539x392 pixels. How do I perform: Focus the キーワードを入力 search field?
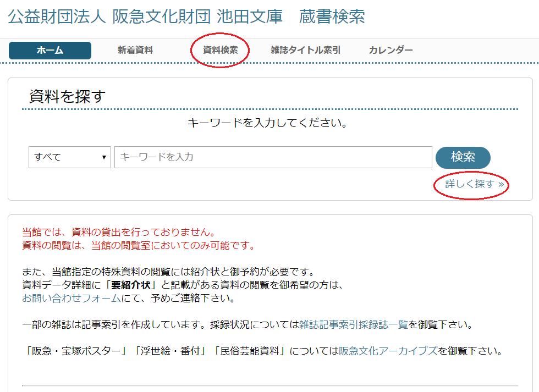pyautogui.click(x=273, y=157)
